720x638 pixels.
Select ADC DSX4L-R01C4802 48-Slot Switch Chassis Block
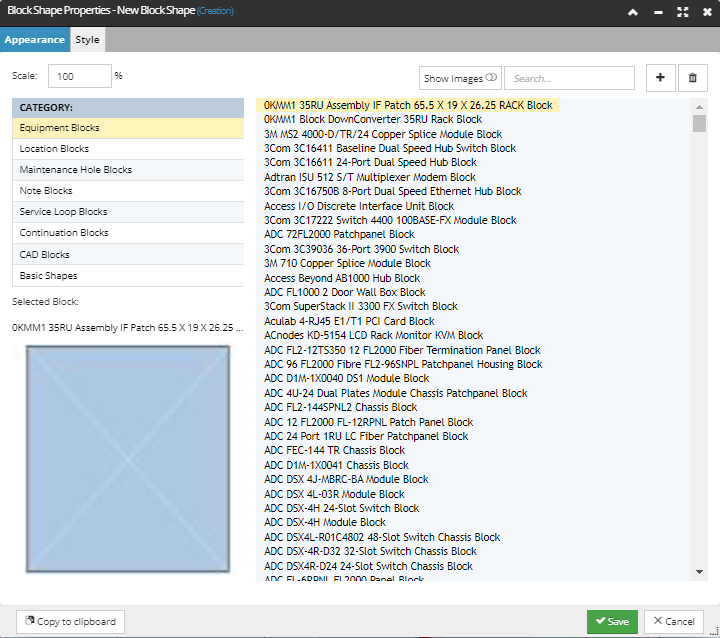click(382, 537)
